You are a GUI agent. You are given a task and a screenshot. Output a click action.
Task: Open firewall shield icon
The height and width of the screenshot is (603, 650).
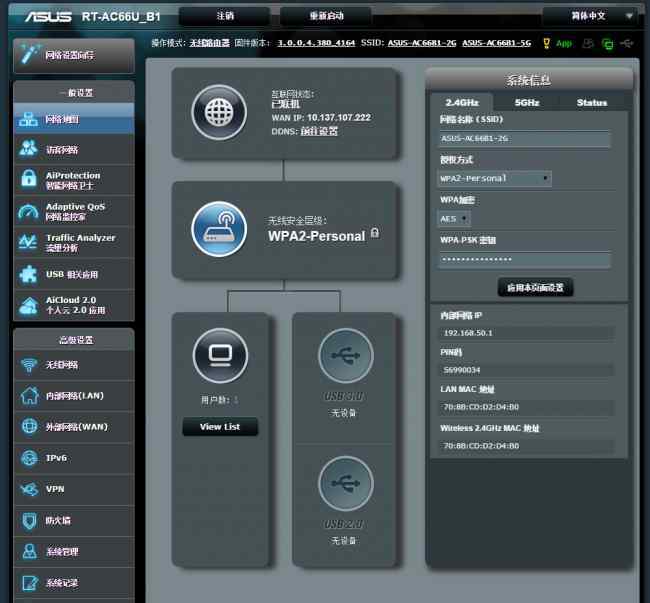pos(29,521)
